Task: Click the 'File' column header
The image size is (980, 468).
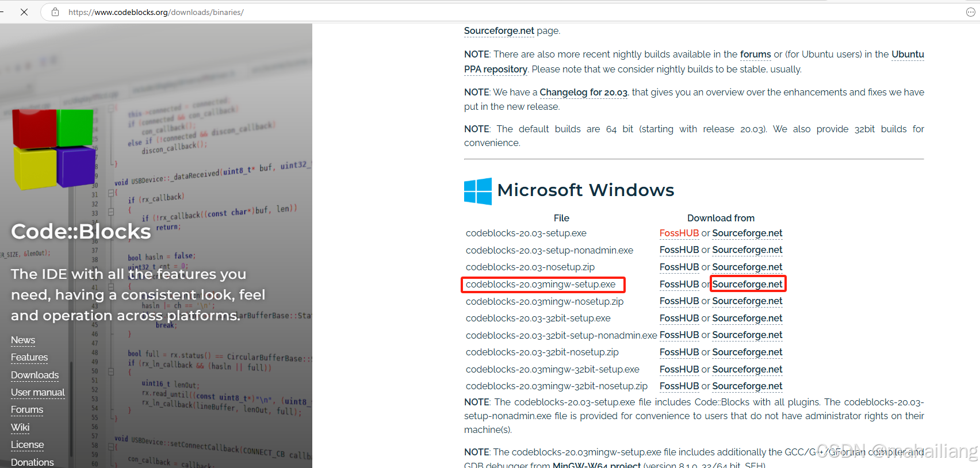Action: point(561,218)
